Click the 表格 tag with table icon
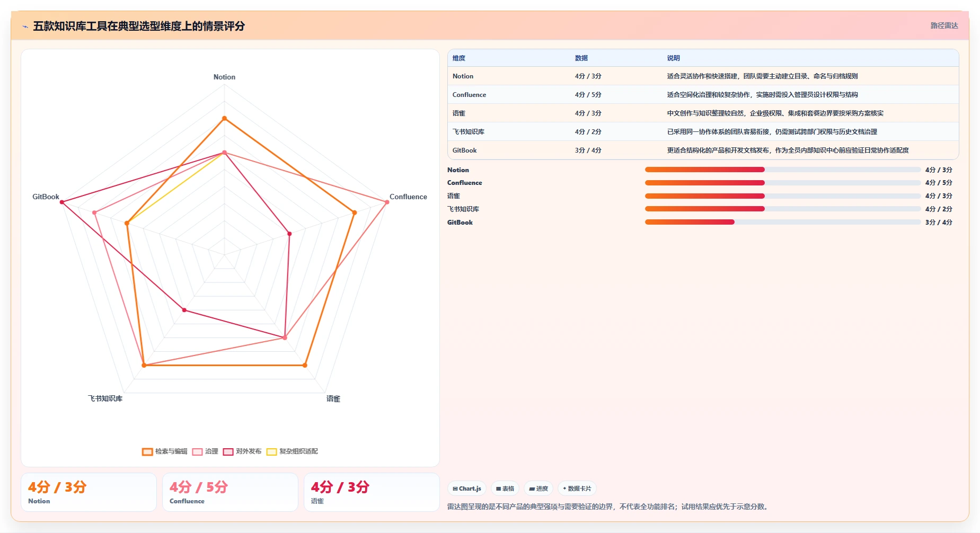Image resolution: width=980 pixels, height=533 pixels. (x=505, y=488)
